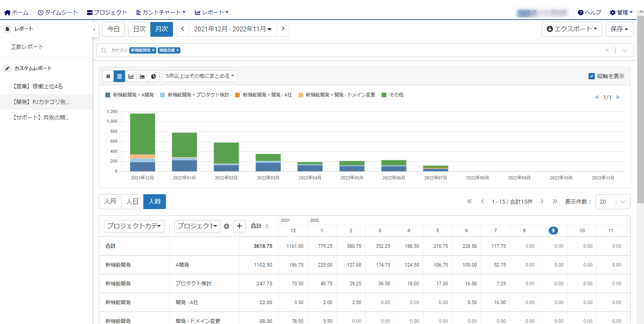Screen dimensions: 644x324
Task: Open the 表示件数 20 dropdown
Action: tap(613, 202)
